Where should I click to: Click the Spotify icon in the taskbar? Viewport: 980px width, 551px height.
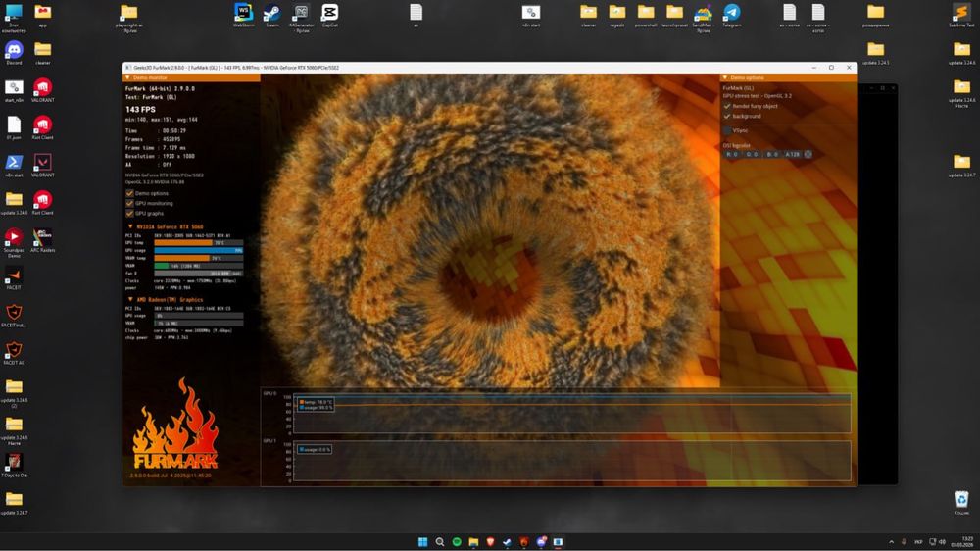point(458,542)
